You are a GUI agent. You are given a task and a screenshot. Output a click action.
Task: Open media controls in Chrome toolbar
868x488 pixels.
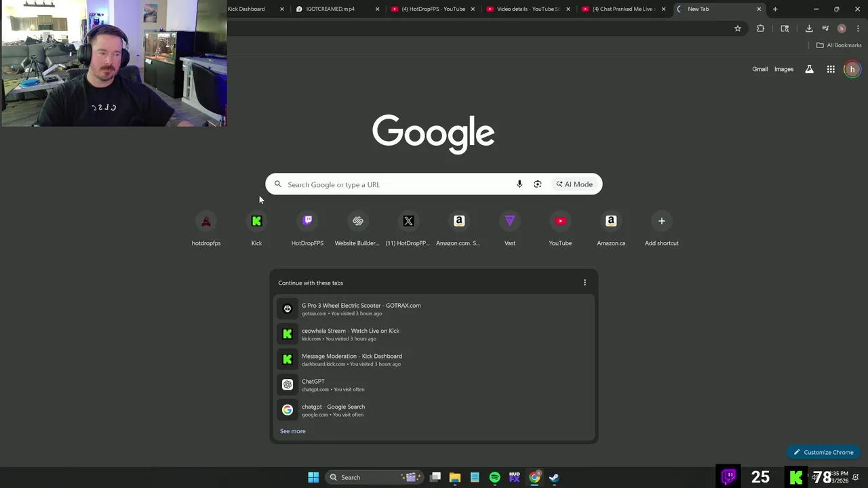coord(825,28)
